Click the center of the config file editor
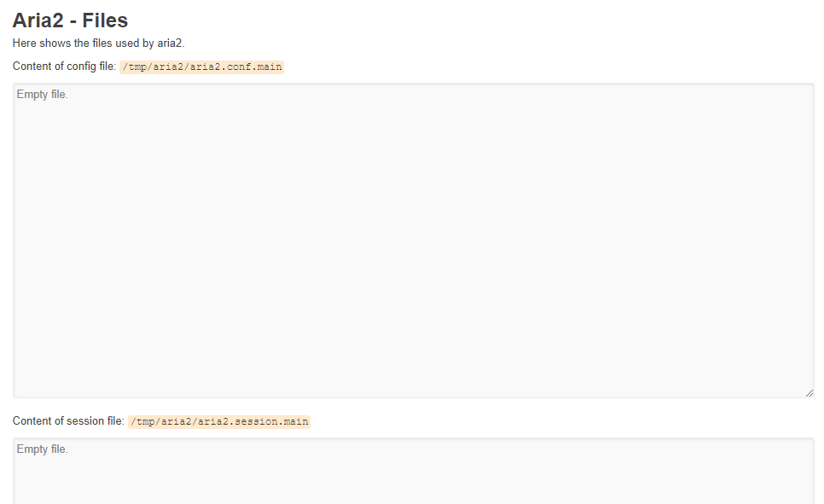The width and height of the screenshot is (824, 504). pos(412,239)
